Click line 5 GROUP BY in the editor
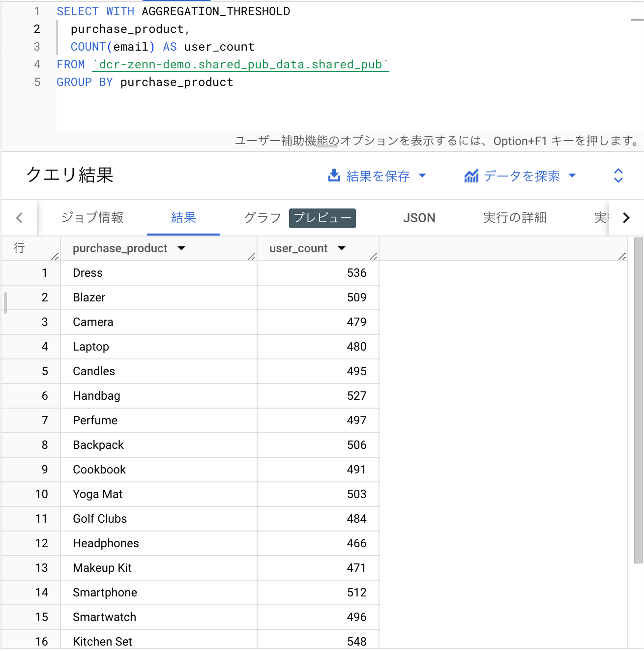Image resolution: width=644 pixels, height=651 pixels. 145,82
